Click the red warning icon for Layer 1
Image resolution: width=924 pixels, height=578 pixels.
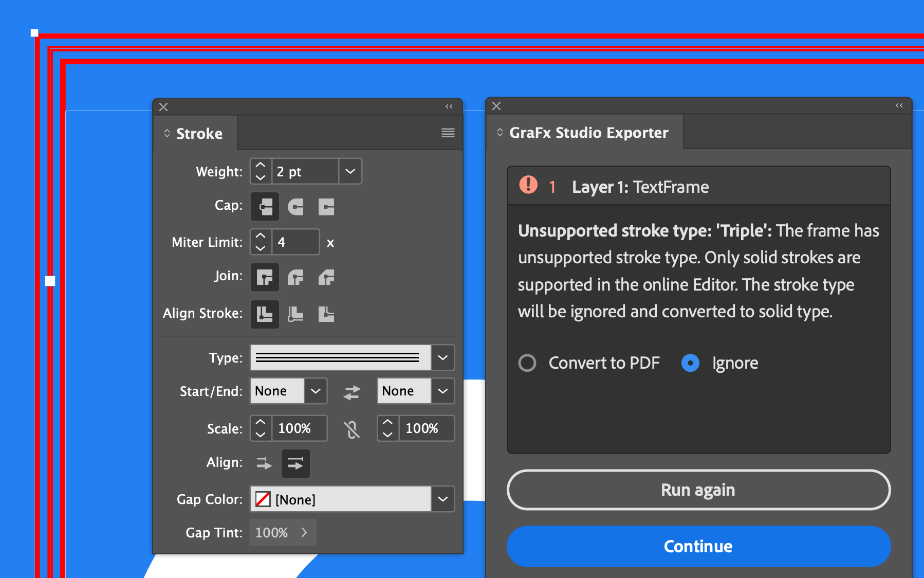tap(528, 185)
